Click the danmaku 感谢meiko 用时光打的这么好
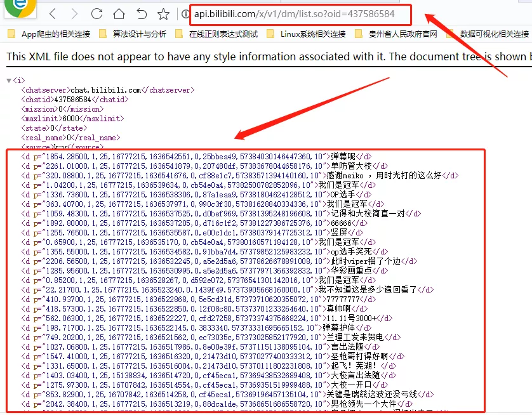 point(383,176)
